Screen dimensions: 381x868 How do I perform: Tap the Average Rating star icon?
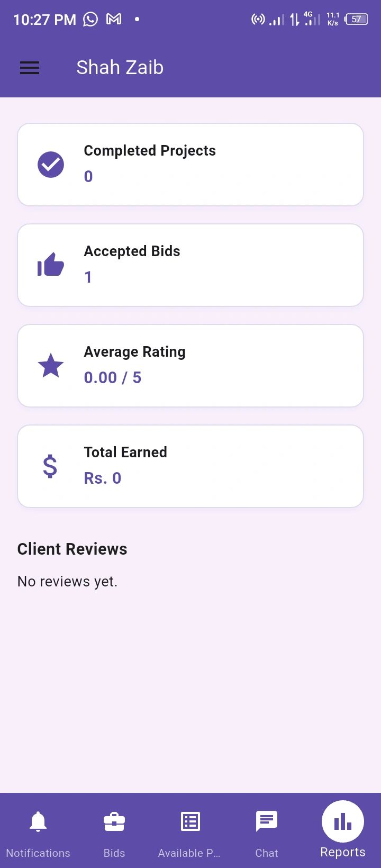point(51,366)
